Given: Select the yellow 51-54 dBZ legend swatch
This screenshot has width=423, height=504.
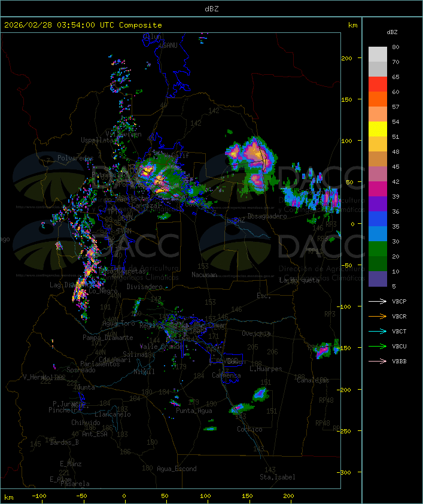Looking at the screenshot, I should pos(378,129).
